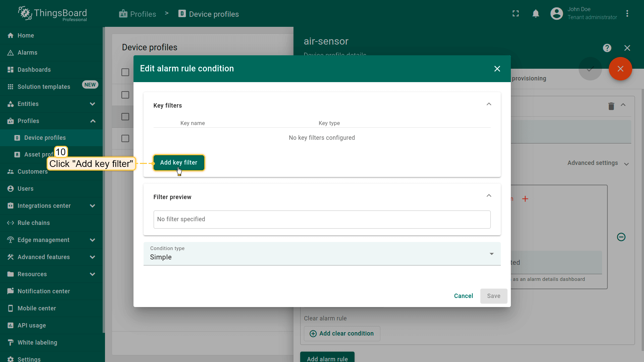Tick the last device profile checkbox
Screen dimensions: 644x362
(x=125, y=138)
